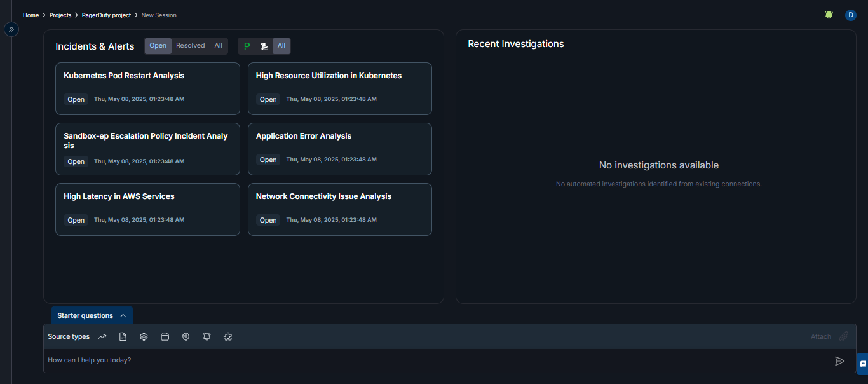Screen dimensions: 868x384
Task: Filter incidents by PagerDuty source
Action: (x=247, y=46)
